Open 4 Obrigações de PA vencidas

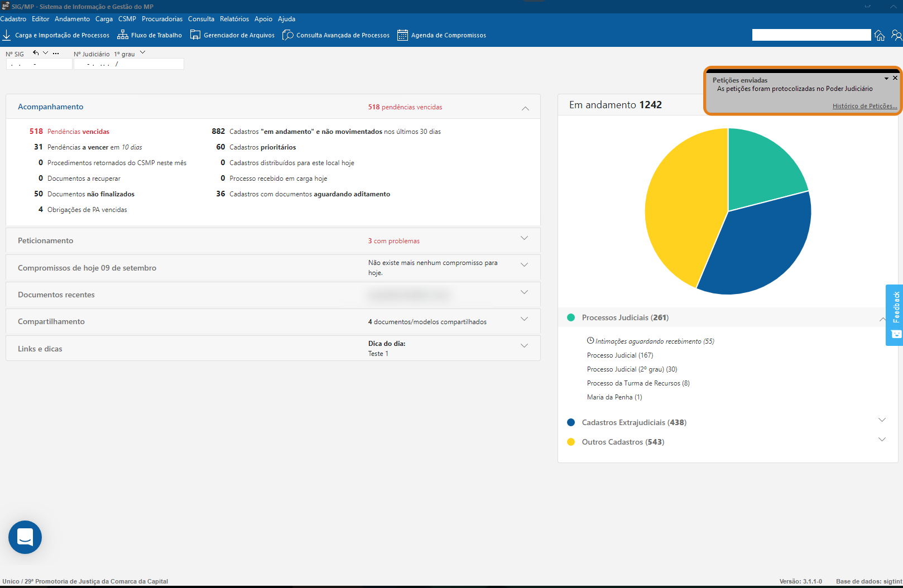coord(83,210)
